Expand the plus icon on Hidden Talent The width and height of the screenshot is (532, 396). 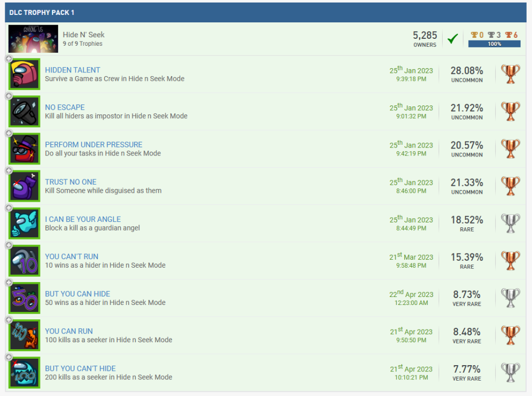coord(9,59)
